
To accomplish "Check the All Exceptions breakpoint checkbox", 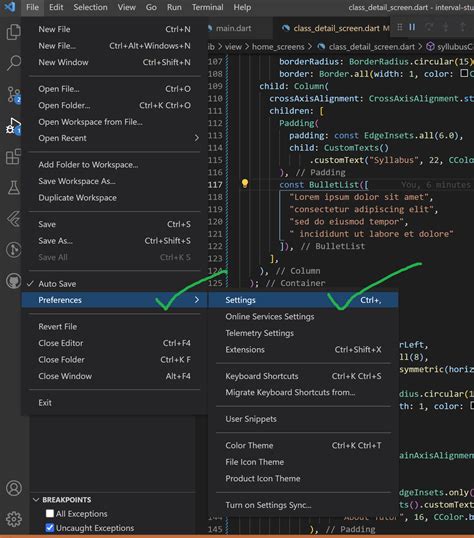I will [50, 513].
